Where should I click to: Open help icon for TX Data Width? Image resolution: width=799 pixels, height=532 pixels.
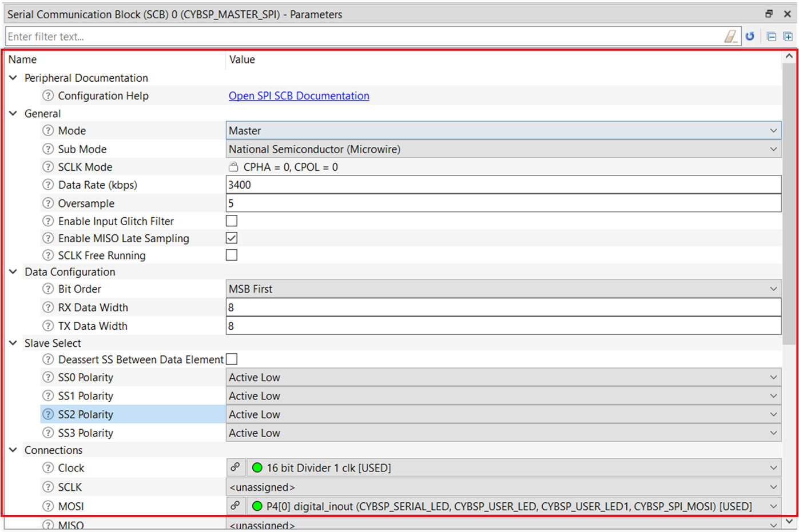click(x=49, y=326)
